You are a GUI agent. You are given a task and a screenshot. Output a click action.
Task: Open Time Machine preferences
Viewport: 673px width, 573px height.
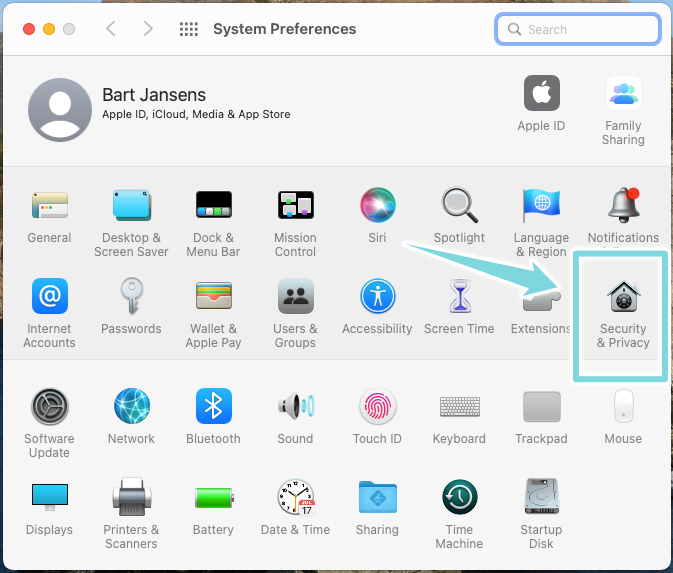coord(460,497)
